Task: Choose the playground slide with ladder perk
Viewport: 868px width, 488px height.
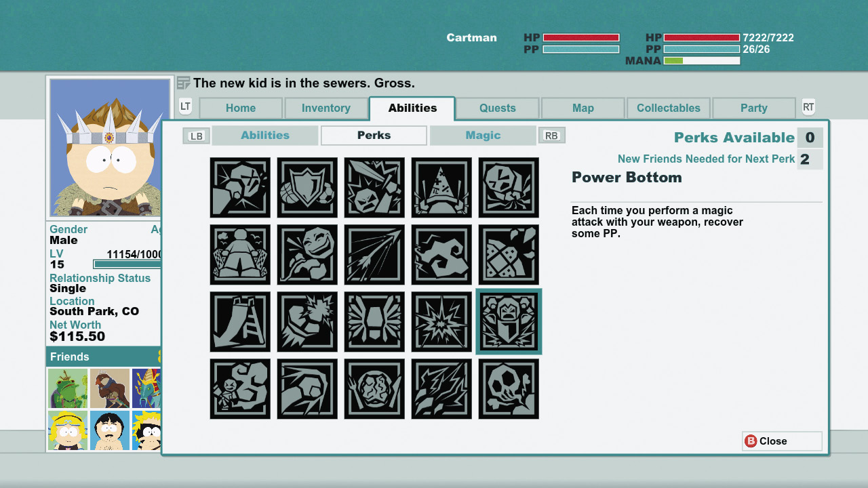Action: coord(240,322)
